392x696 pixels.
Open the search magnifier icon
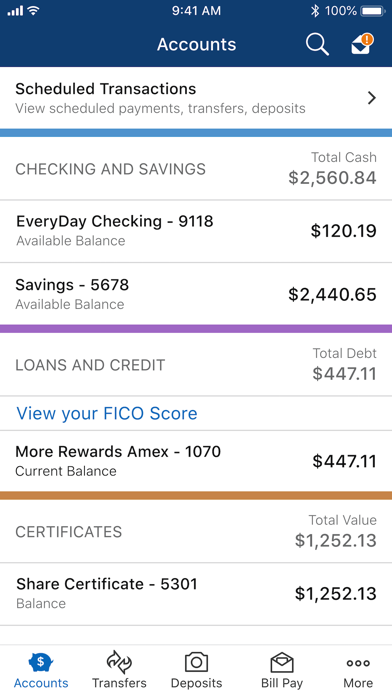pyautogui.click(x=317, y=45)
